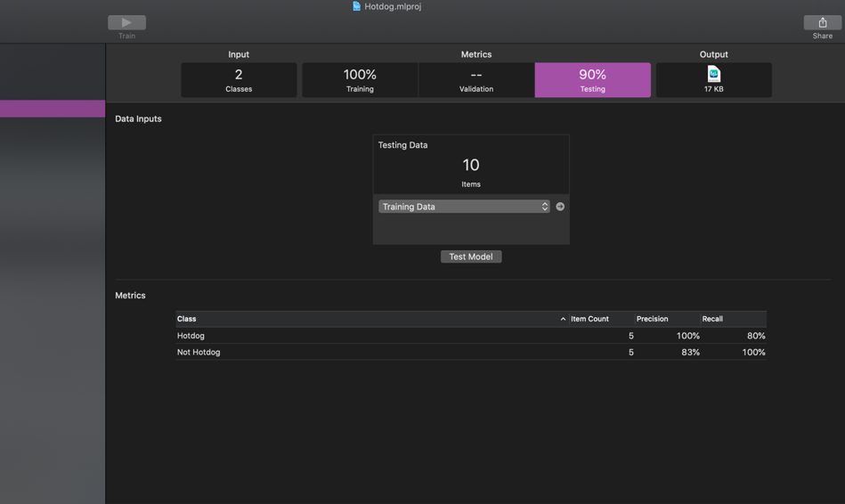Open the Validation metrics tab
Viewport: 845px width, 504px height.
click(x=476, y=80)
